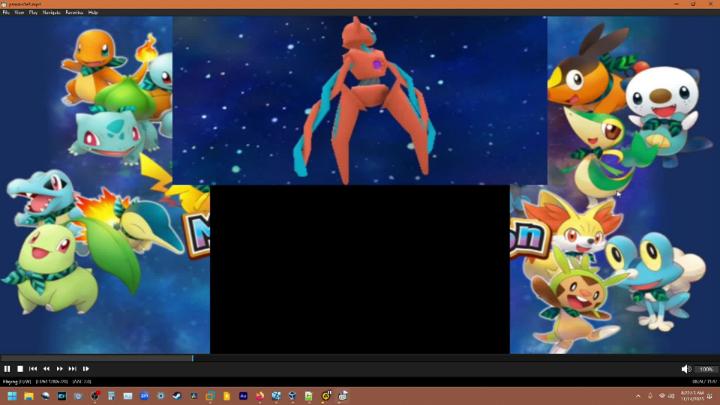Step forward one frame
Screen dimensions: 720x405
pyautogui.click(x=86, y=369)
